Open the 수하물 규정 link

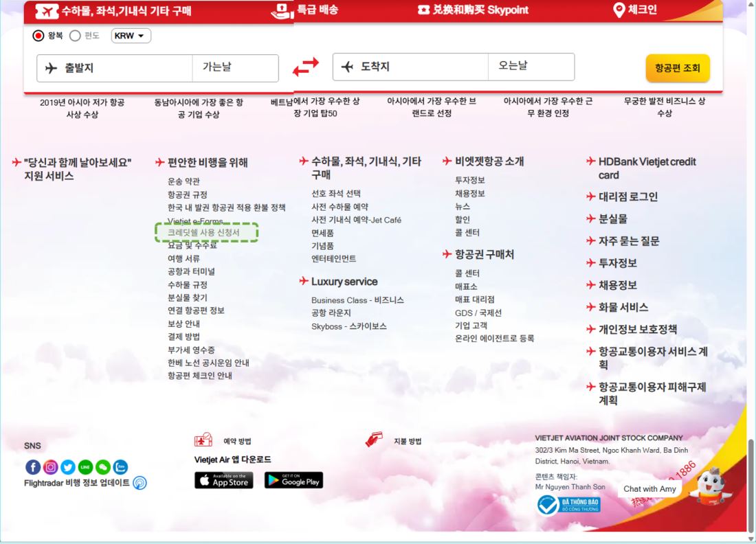click(x=188, y=285)
